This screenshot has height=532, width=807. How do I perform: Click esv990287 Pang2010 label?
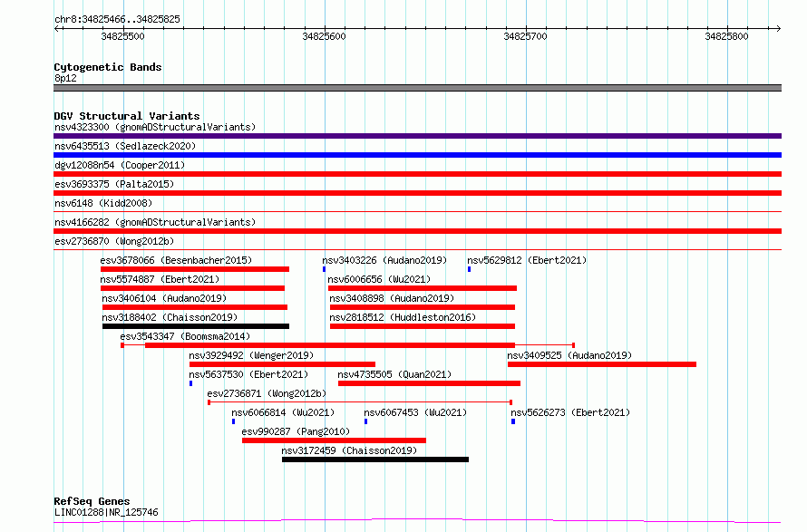(x=296, y=431)
